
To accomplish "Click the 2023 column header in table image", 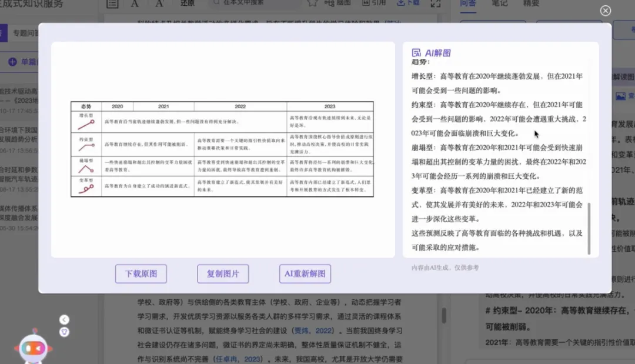I will pyautogui.click(x=330, y=106).
